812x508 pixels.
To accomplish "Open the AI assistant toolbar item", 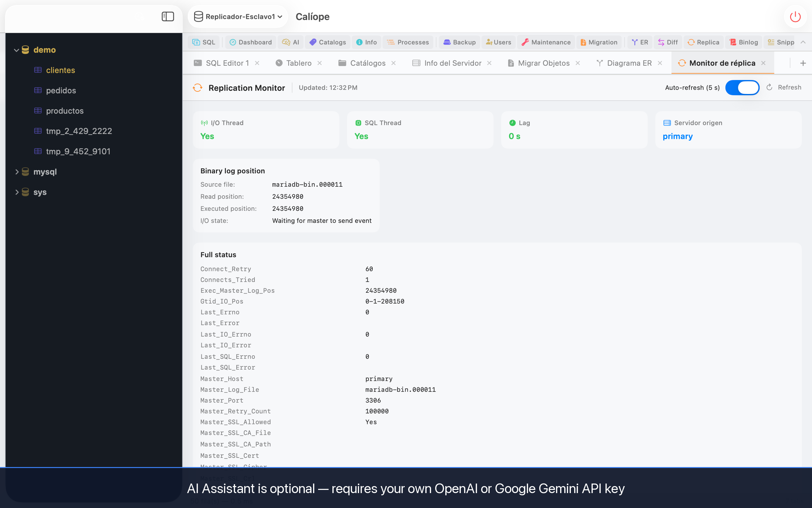I will pos(291,42).
